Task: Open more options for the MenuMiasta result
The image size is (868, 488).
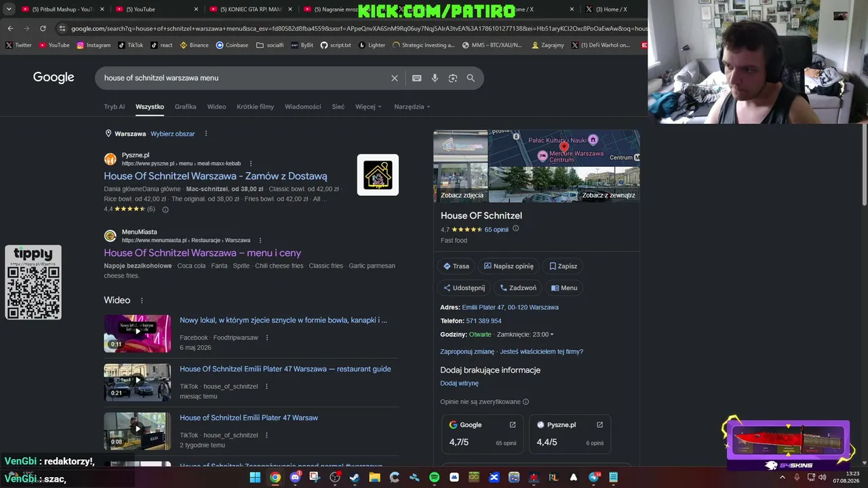Action: [x=260, y=240]
